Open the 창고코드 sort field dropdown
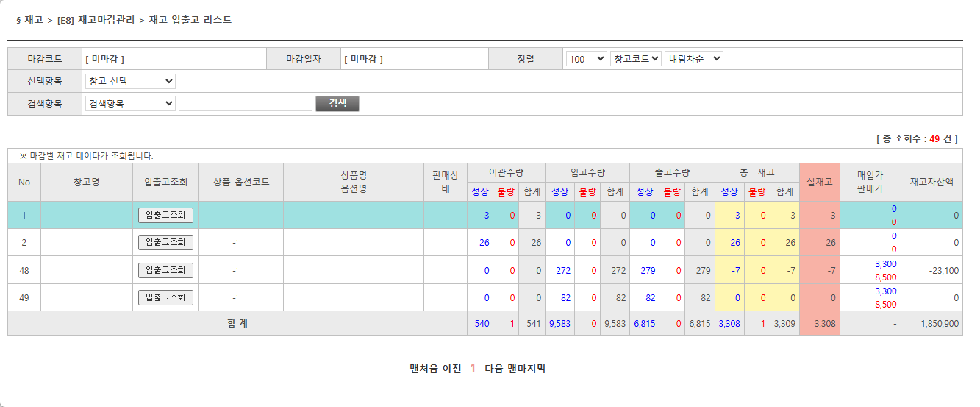The height and width of the screenshot is (407, 980). (635, 59)
